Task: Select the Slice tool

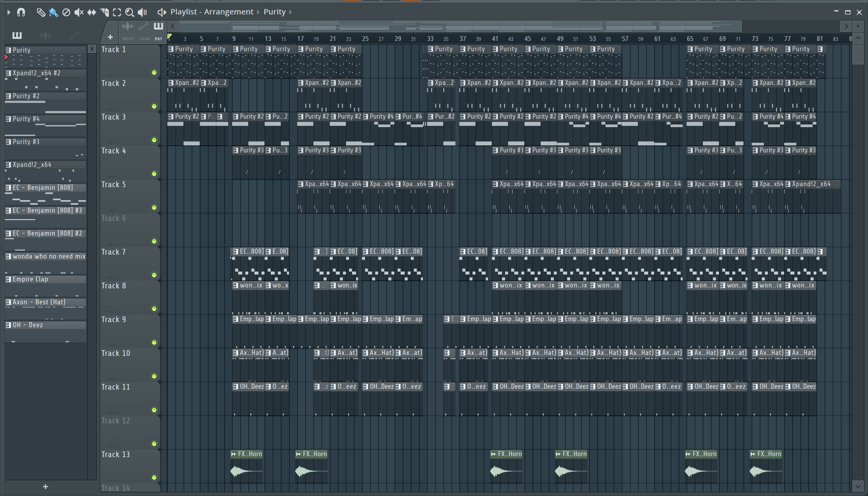Action: coord(104,13)
